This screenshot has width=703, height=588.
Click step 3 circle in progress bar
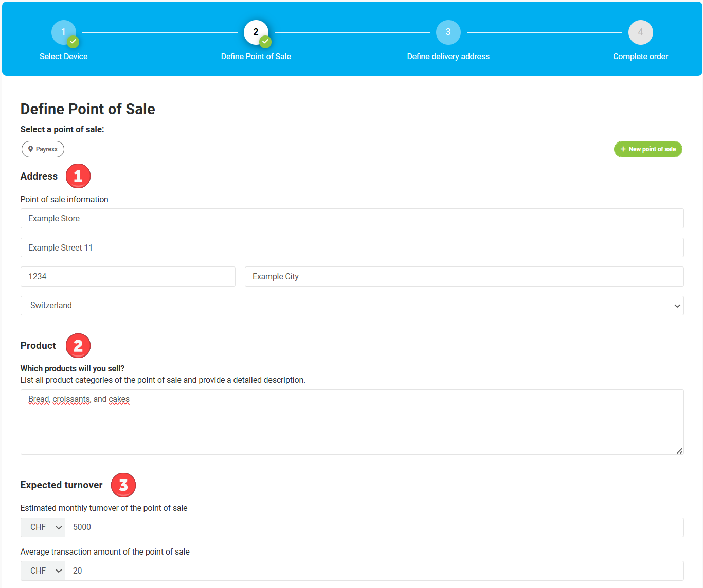pyautogui.click(x=448, y=32)
